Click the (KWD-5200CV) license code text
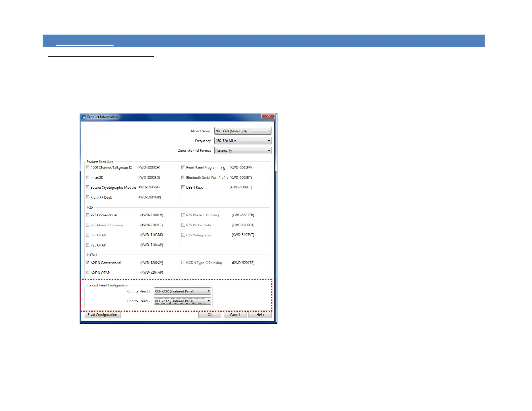Screen dimensions: 532x411 point(151,263)
